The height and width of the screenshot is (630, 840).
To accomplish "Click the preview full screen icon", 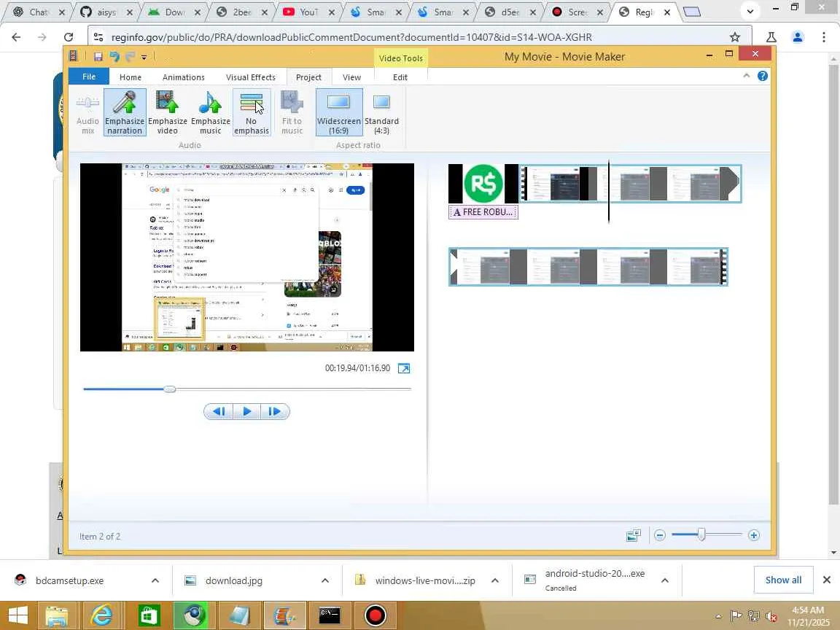I will [404, 368].
